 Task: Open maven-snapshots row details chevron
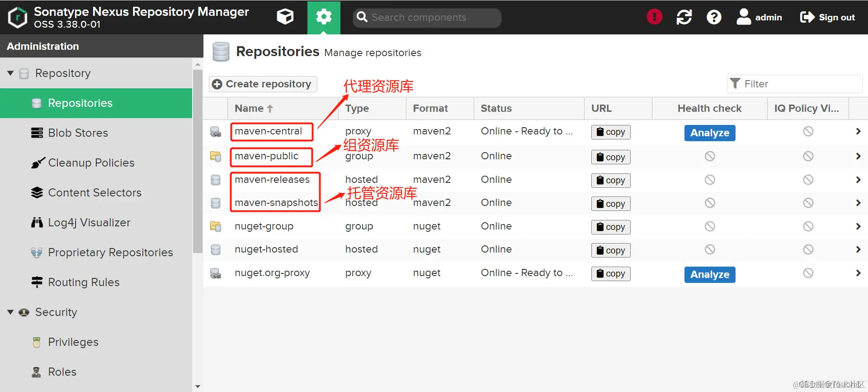858,203
